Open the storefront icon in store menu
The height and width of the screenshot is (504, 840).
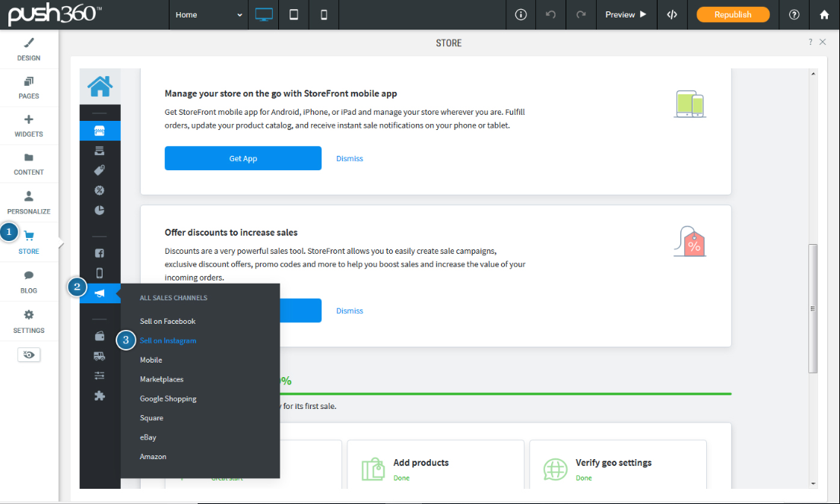pos(100,131)
